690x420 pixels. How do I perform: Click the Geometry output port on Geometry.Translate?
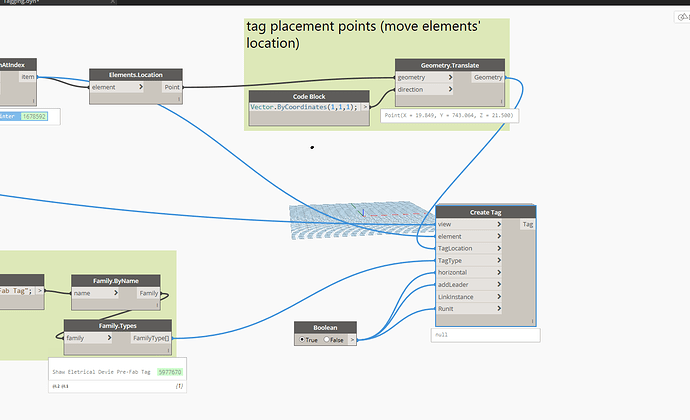[488, 77]
